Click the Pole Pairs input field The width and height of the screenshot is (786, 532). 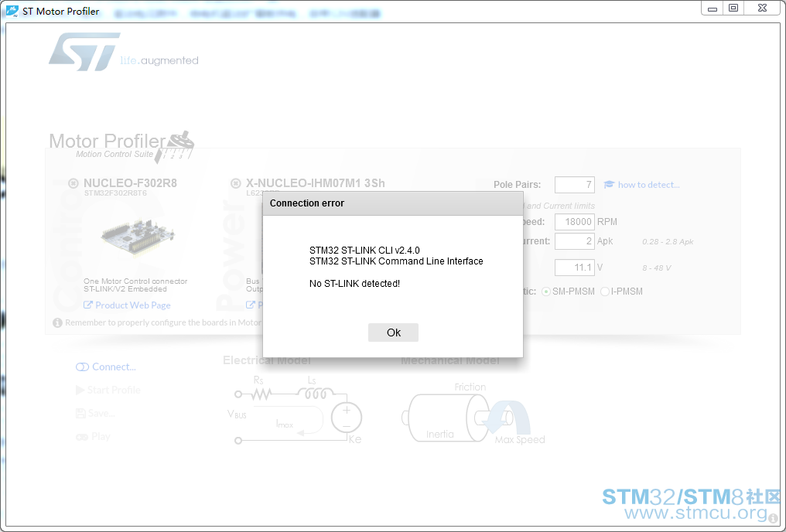(575, 185)
